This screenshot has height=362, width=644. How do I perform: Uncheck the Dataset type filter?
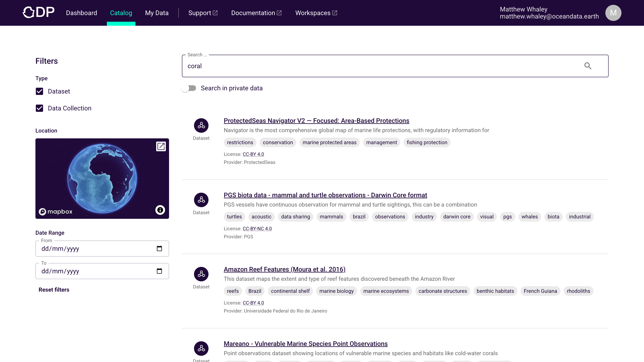39,91
